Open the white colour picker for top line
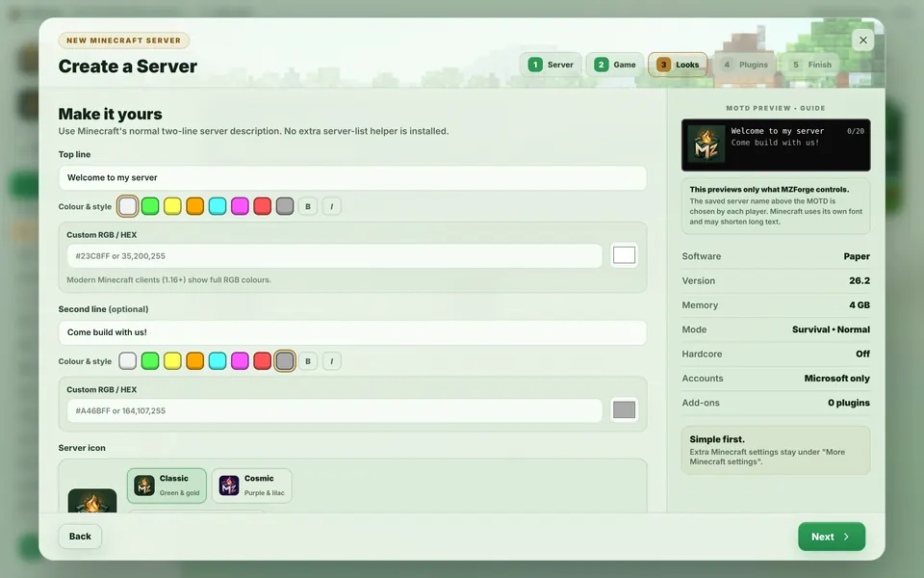Viewport: 924px width, 578px height. click(x=624, y=255)
